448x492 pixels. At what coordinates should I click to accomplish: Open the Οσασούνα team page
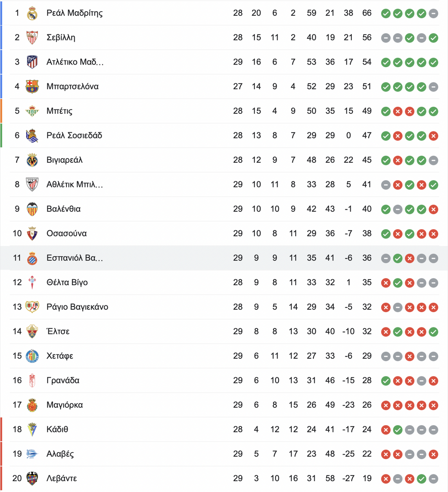pyautogui.click(x=66, y=234)
